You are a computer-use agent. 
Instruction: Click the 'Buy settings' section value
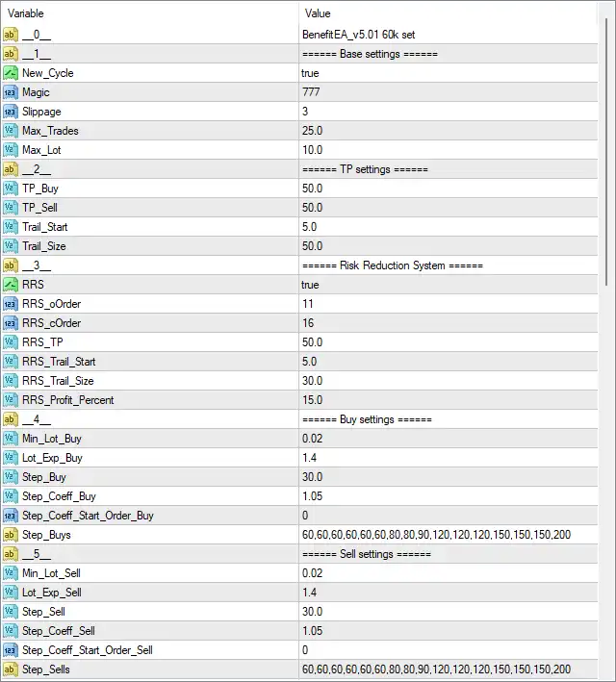[367, 419]
